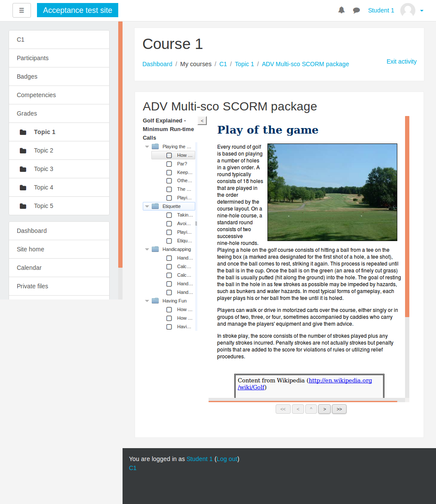Click the Playing the... folder icon in the SCORM tree

pos(155,147)
